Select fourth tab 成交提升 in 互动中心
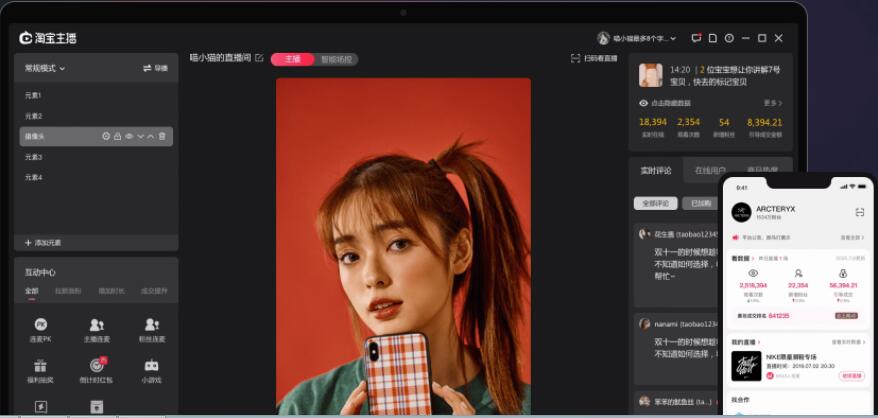 [153, 291]
